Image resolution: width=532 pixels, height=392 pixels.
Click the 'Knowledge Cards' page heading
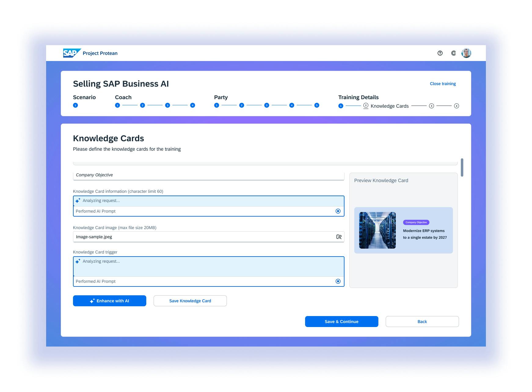pos(108,138)
